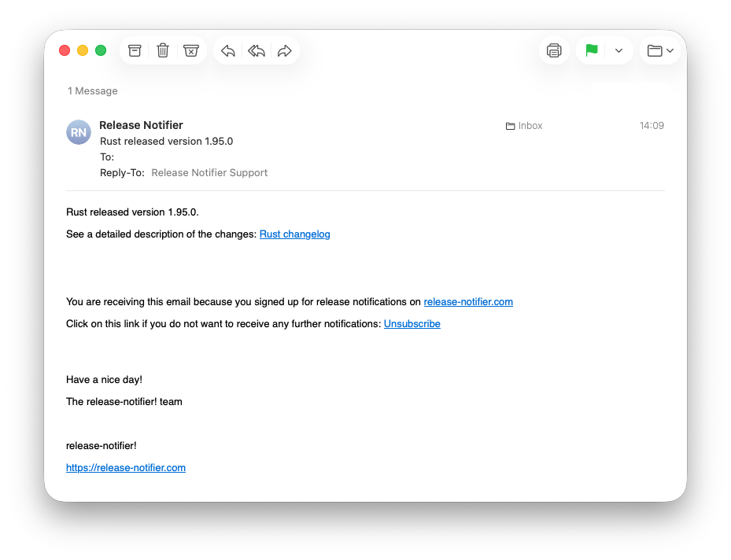The width and height of the screenshot is (731, 560).
Task: Click the Release Notifier sender name
Action: [x=142, y=125]
